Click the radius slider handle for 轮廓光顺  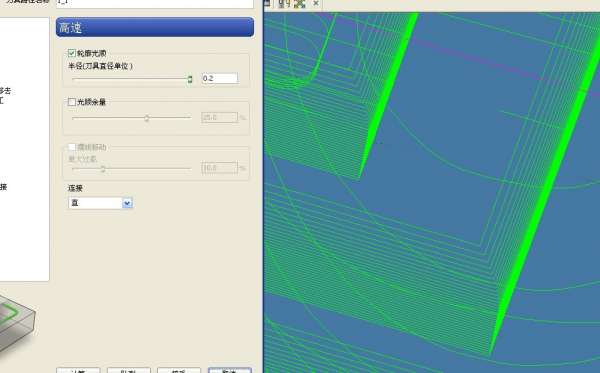190,79
